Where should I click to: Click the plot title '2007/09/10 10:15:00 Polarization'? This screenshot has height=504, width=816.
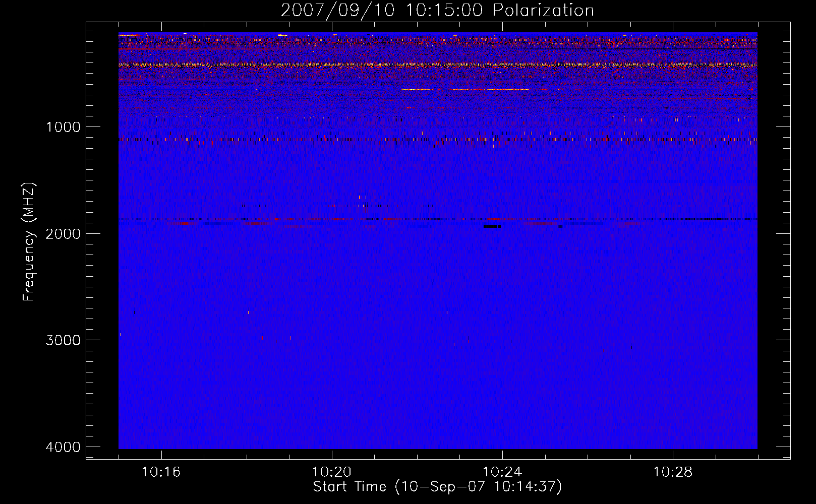tap(437, 10)
